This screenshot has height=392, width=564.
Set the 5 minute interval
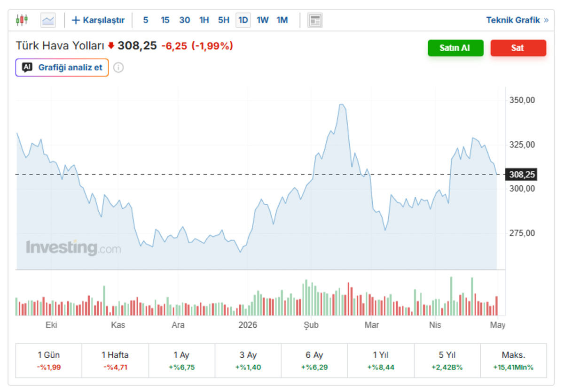pos(146,20)
